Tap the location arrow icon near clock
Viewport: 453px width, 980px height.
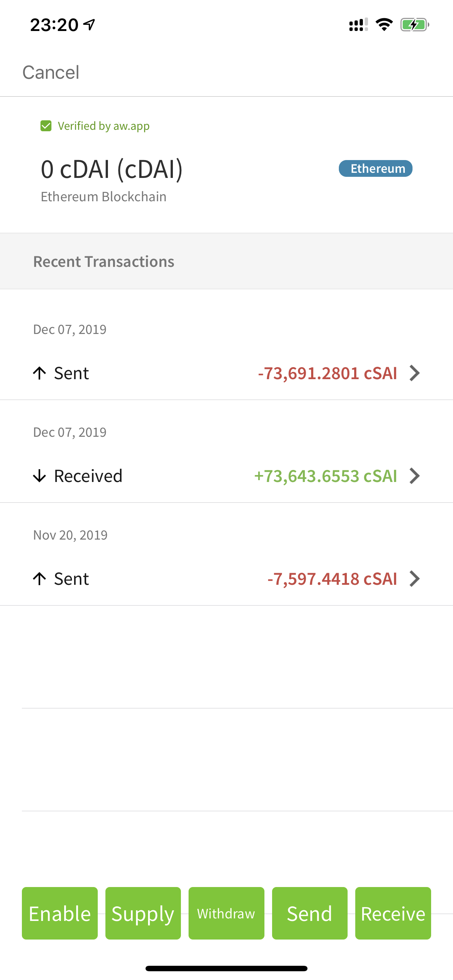coord(89,25)
